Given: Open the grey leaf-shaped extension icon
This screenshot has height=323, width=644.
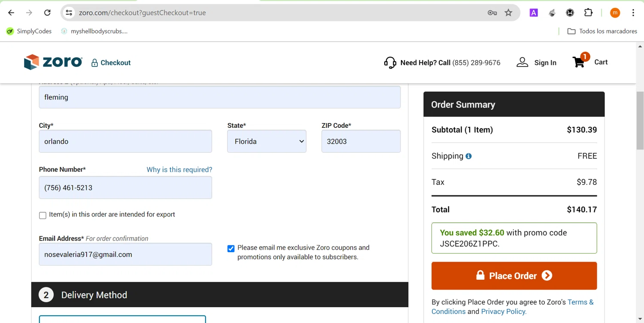Looking at the screenshot, I should [552, 13].
